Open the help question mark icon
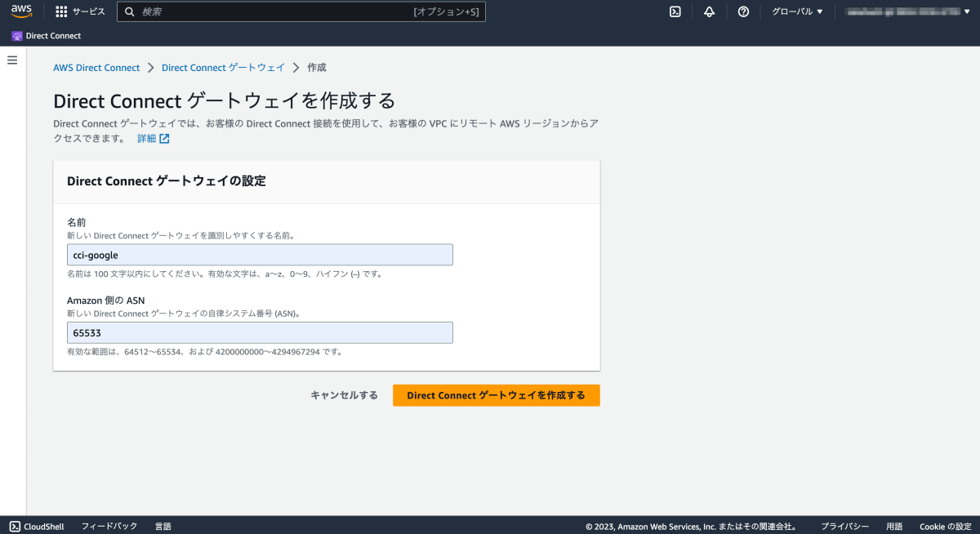The width and height of the screenshot is (980, 534). pos(743,11)
